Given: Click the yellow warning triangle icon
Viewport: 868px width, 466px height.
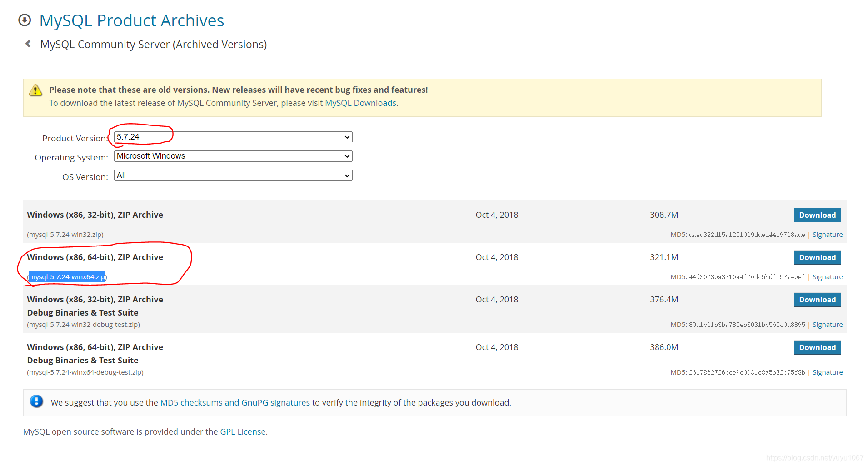Looking at the screenshot, I should pyautogui.click(x=35, y=90).
